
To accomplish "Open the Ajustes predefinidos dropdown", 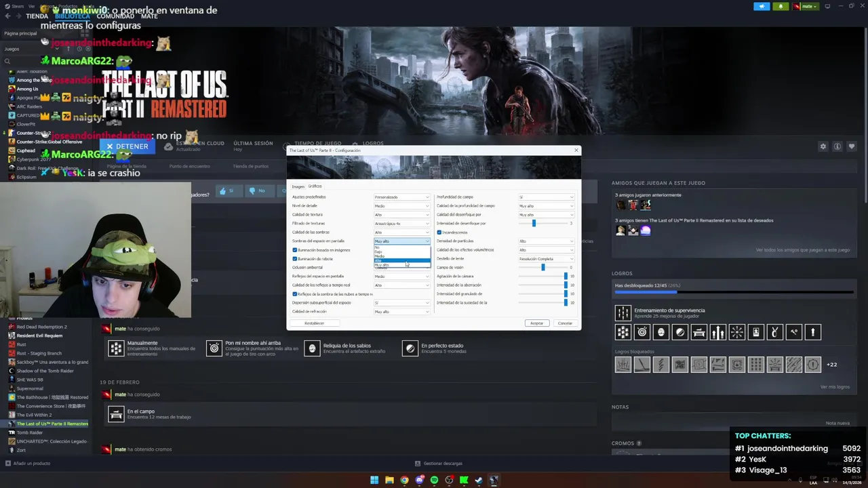I will coord(402,197).
